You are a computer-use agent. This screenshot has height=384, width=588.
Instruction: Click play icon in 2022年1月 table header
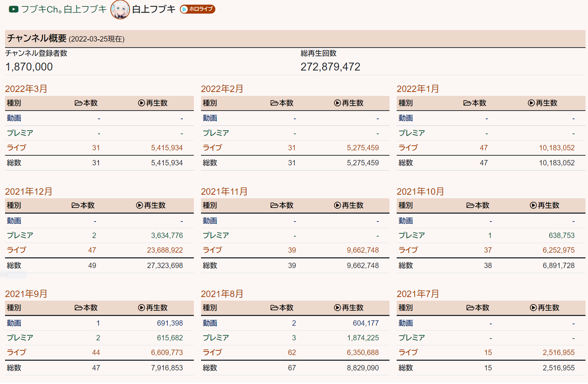tap(531, 103)
